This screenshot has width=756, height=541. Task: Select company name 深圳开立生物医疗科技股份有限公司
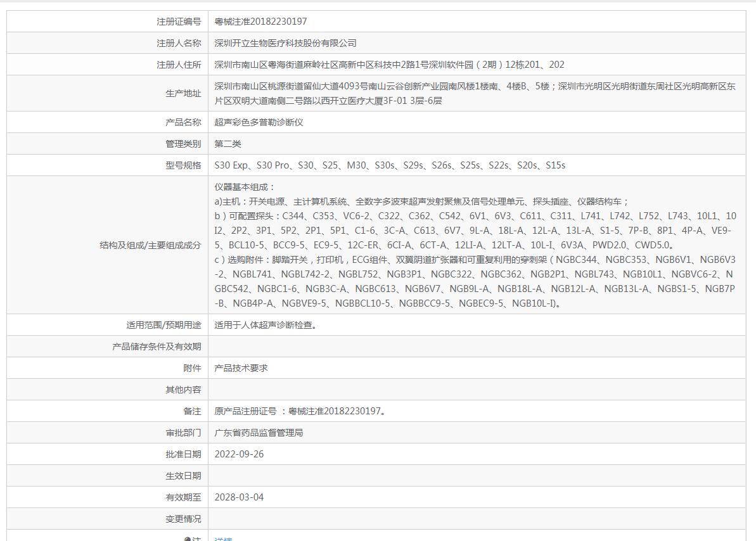285,44
